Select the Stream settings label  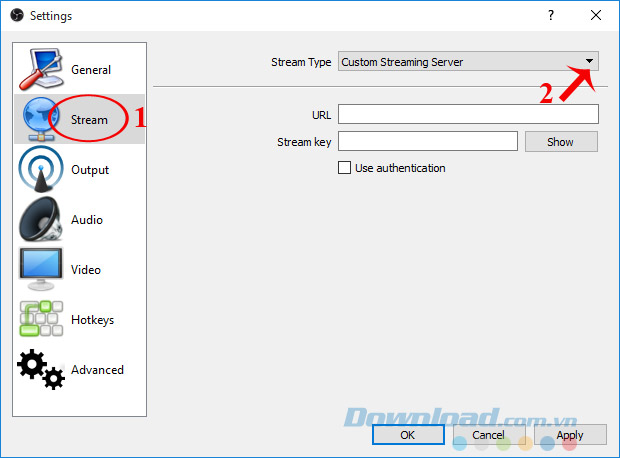(89, 120)
